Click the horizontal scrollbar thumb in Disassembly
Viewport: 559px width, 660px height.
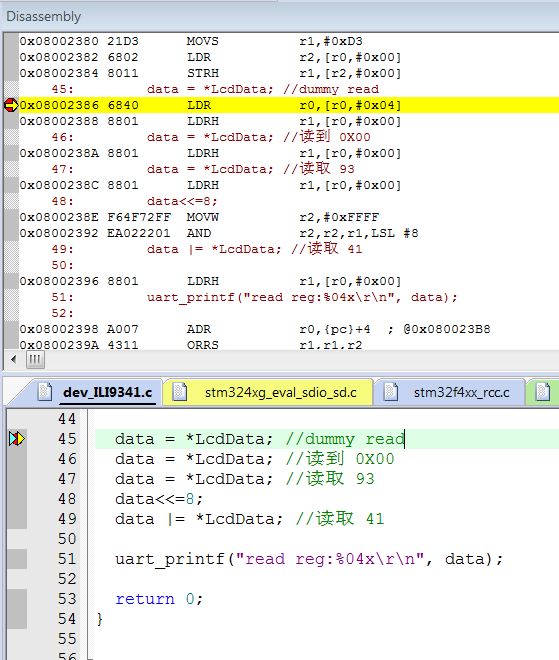(35, 360)
